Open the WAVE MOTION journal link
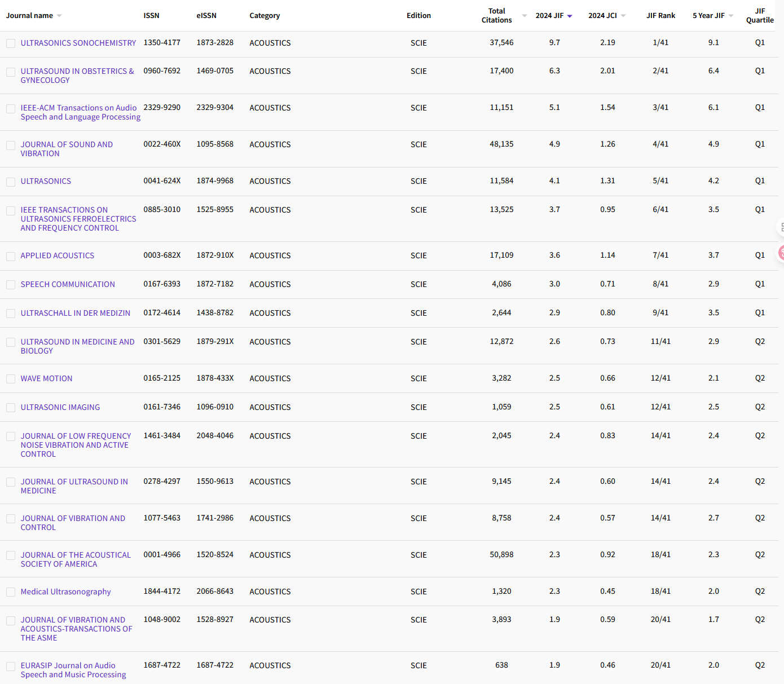 46,378
